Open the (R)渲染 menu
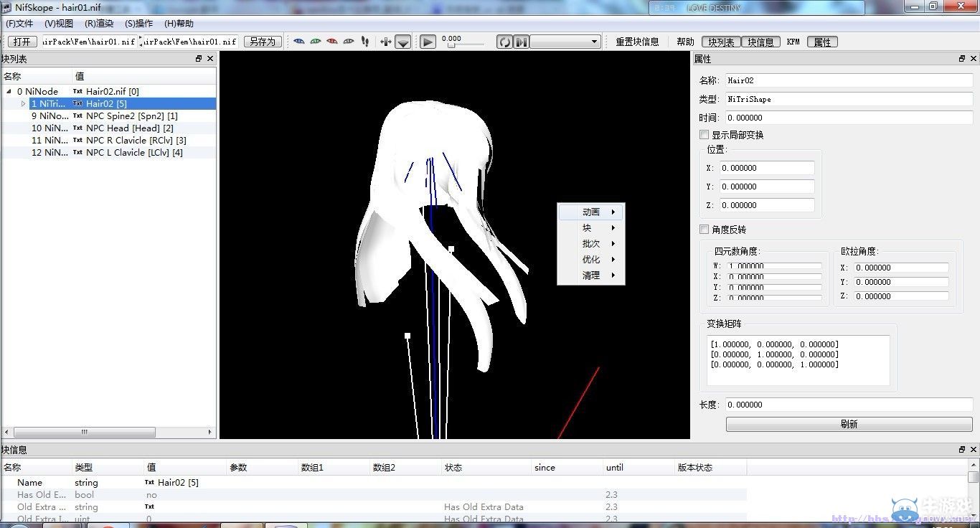This screenshot has height=528, width=980. click(99, 24)
